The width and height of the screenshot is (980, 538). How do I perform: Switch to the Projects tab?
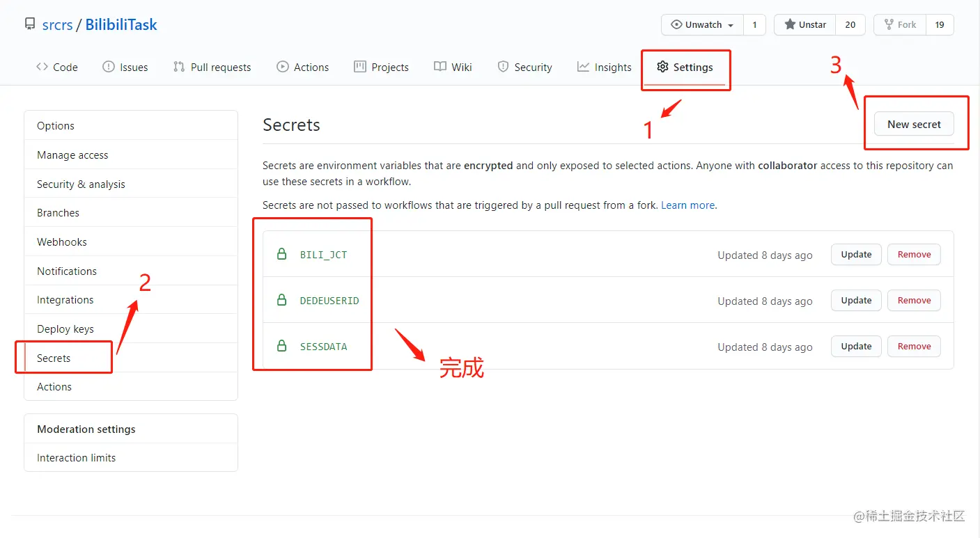tap(381, 67)
